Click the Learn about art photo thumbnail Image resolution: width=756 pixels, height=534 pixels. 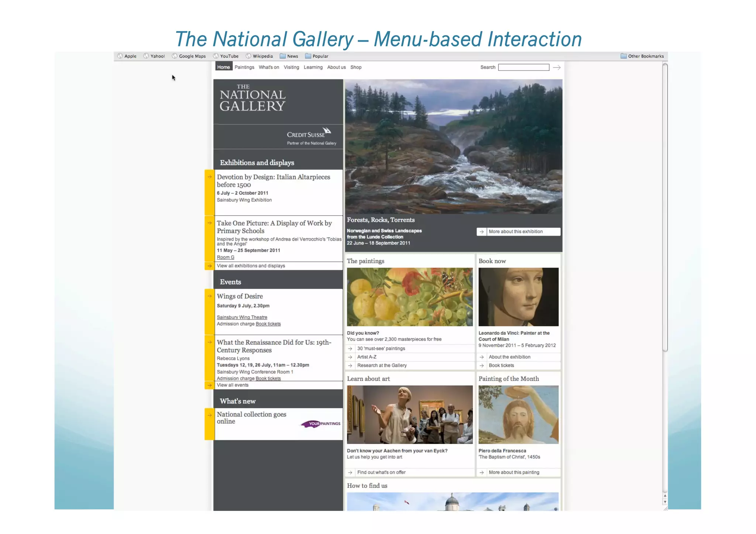click(x=410, y=415)
